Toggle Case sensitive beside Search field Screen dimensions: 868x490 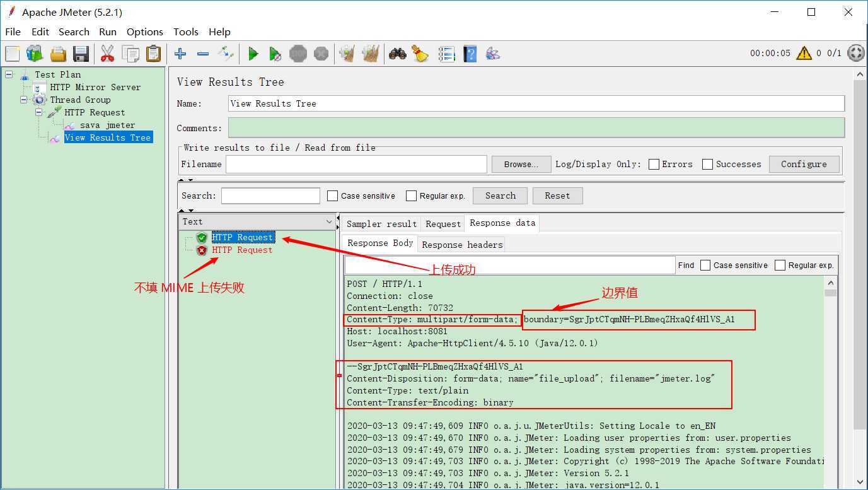(x=332, y=195)
